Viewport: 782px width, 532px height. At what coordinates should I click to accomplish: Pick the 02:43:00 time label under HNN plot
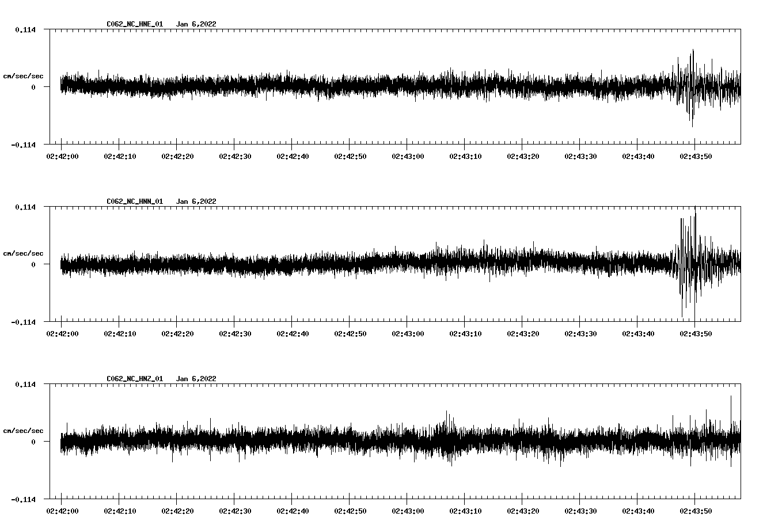pyautogui.click(x=408, y=334)
